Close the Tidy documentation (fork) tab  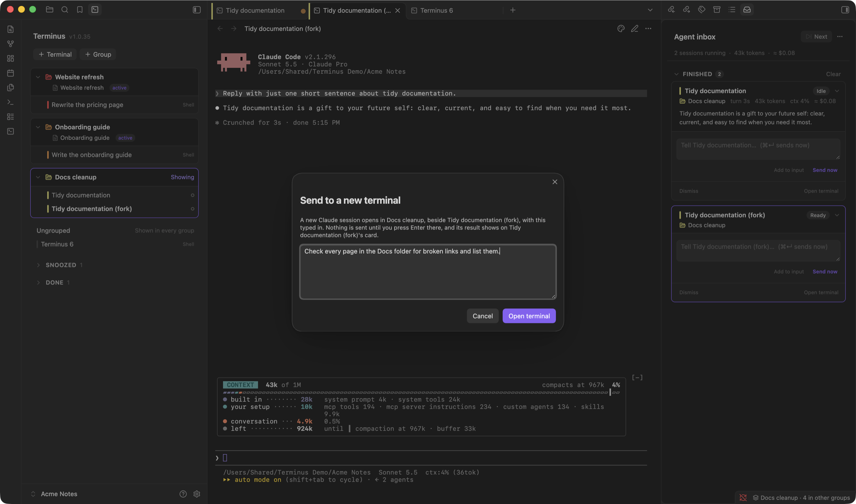[398, 10]
